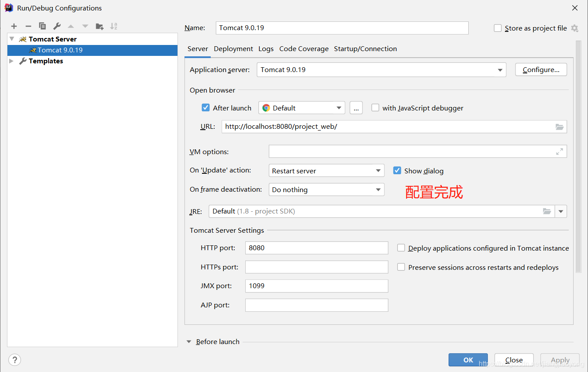This screenshot has width=588, height=372.
Task: Switch to the Logs tab
Action: coord(266,49)
